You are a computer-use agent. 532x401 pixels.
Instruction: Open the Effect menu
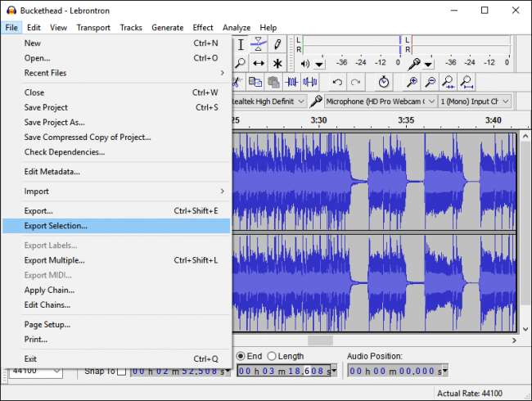tap(203, 28)
